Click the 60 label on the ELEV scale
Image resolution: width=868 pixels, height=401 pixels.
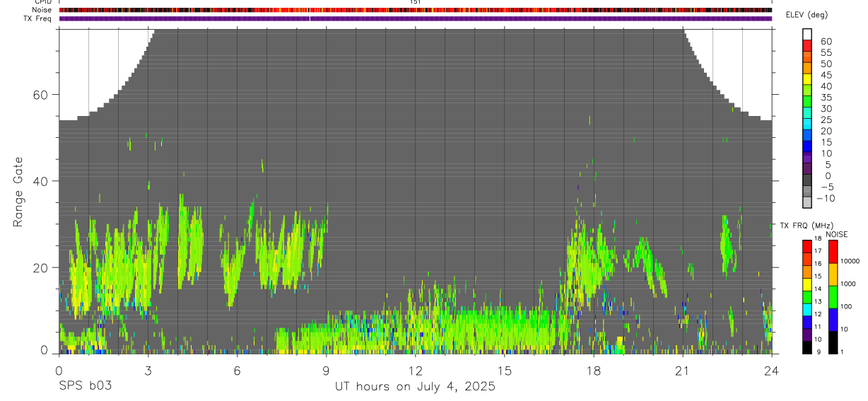tap(826, 41)
